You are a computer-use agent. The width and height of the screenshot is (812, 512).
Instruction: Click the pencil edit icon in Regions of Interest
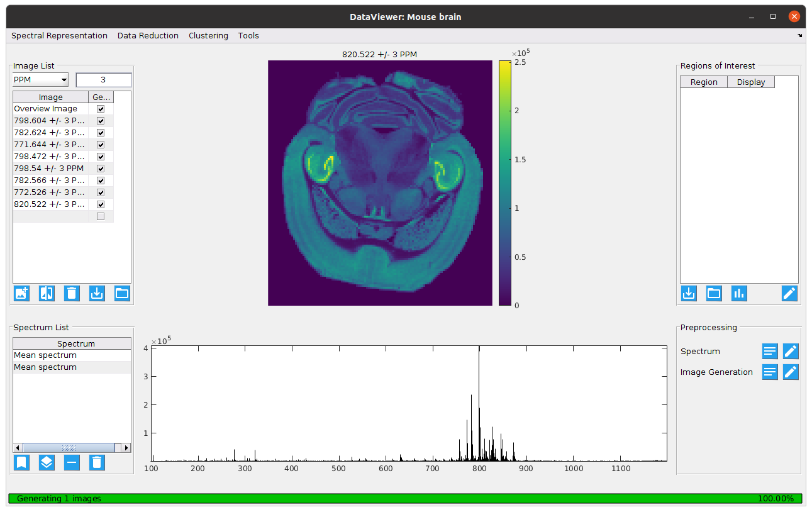pyautogui.click(x=789, y=293)
